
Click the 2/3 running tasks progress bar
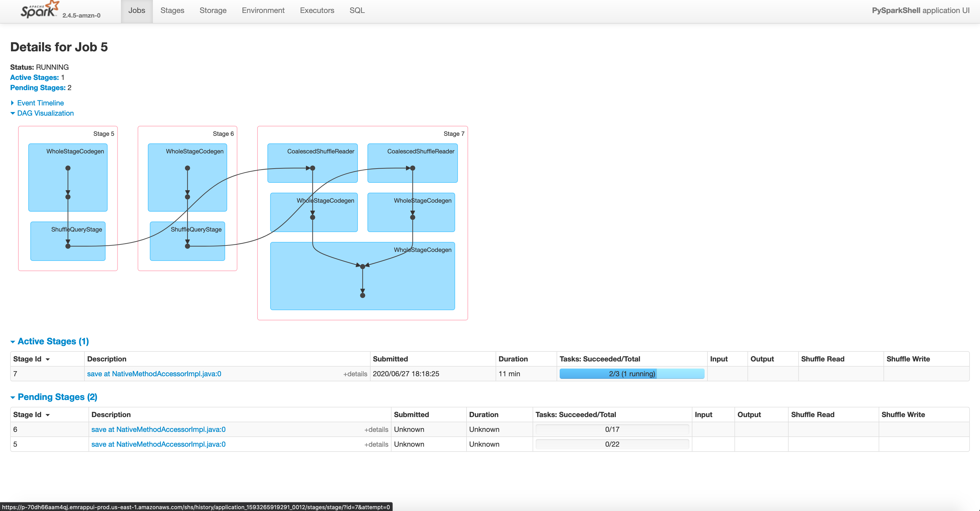632,374
